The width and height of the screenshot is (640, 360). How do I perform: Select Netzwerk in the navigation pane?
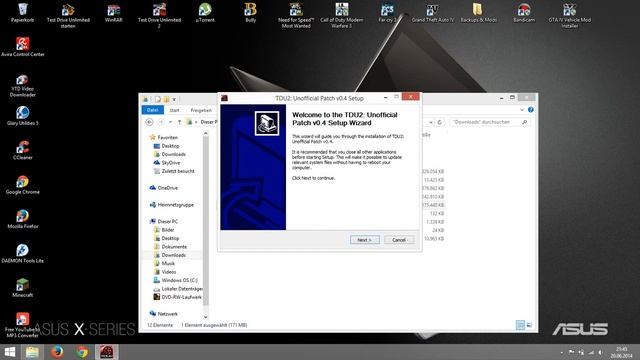pyautogui.click(x=164, y=313)
